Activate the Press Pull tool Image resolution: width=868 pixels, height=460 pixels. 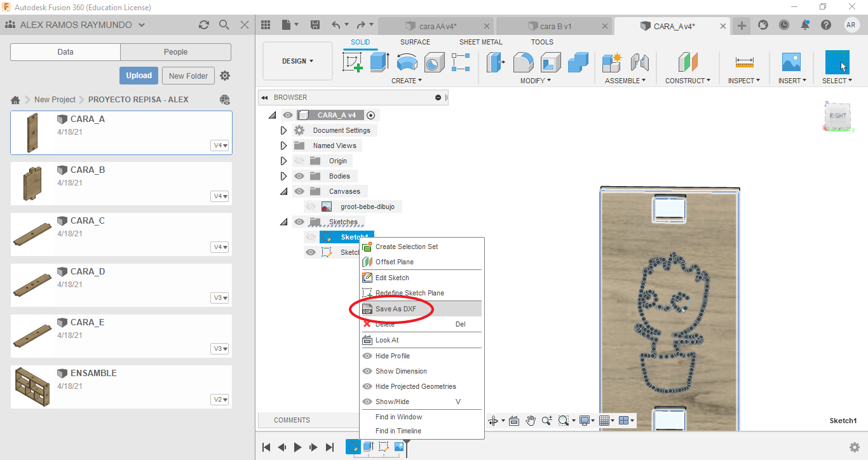[x=496, y=62]
